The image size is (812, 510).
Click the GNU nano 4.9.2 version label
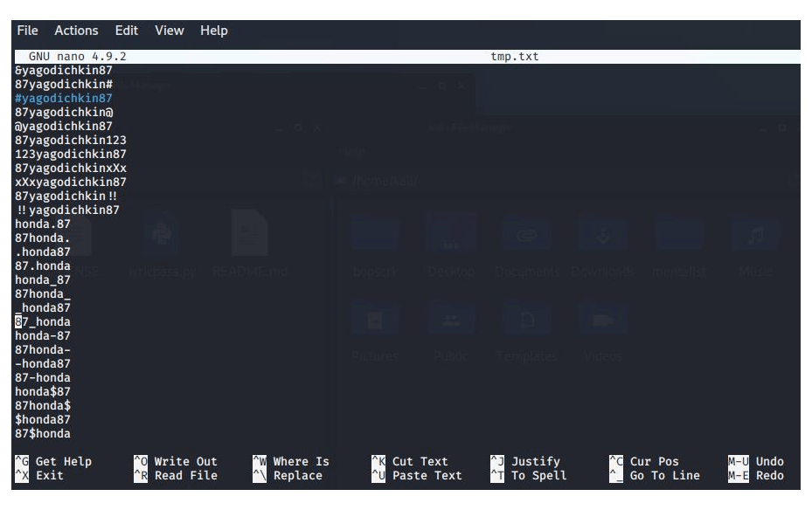click(77, 57)
